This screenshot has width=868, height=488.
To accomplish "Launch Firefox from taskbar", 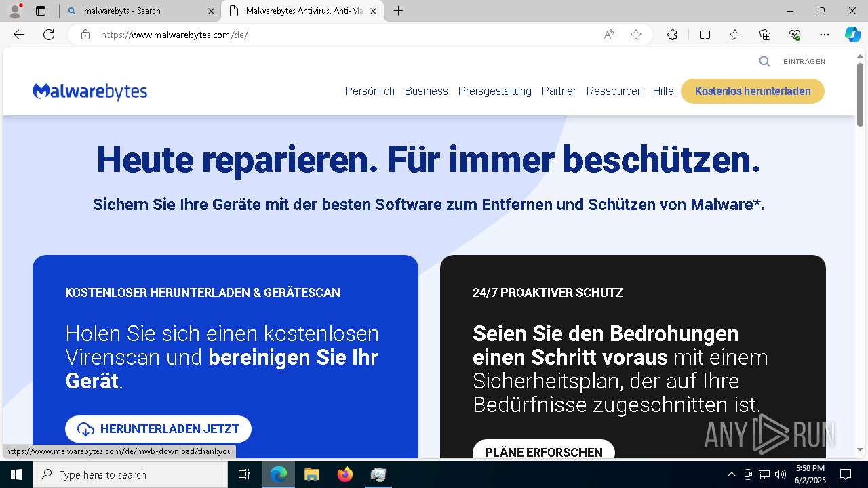I will [345, 474].
